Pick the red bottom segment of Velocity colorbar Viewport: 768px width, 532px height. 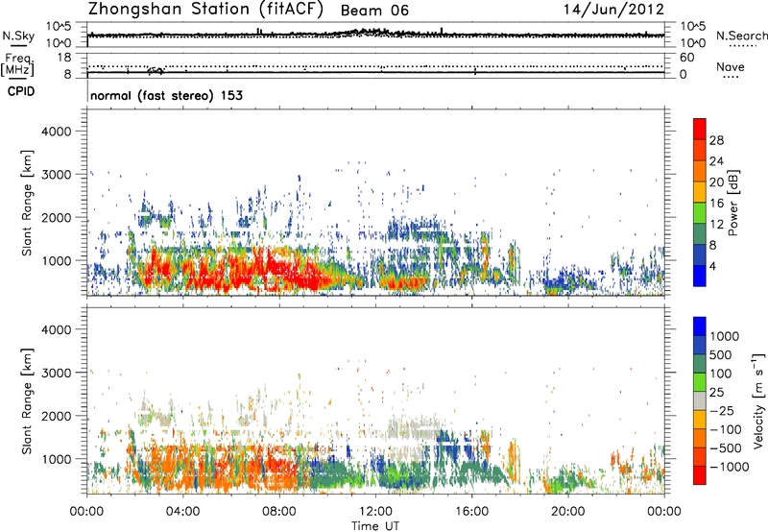[700, 475]
